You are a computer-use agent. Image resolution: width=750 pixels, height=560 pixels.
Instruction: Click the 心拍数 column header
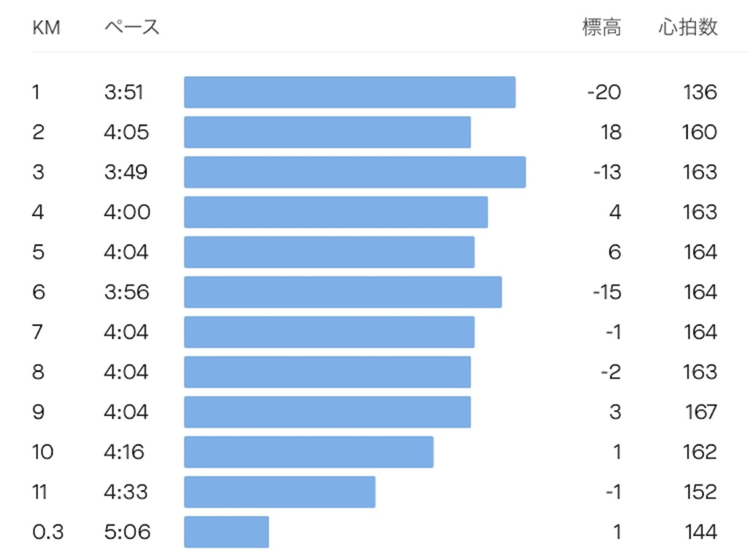click(x=688, y=27)
